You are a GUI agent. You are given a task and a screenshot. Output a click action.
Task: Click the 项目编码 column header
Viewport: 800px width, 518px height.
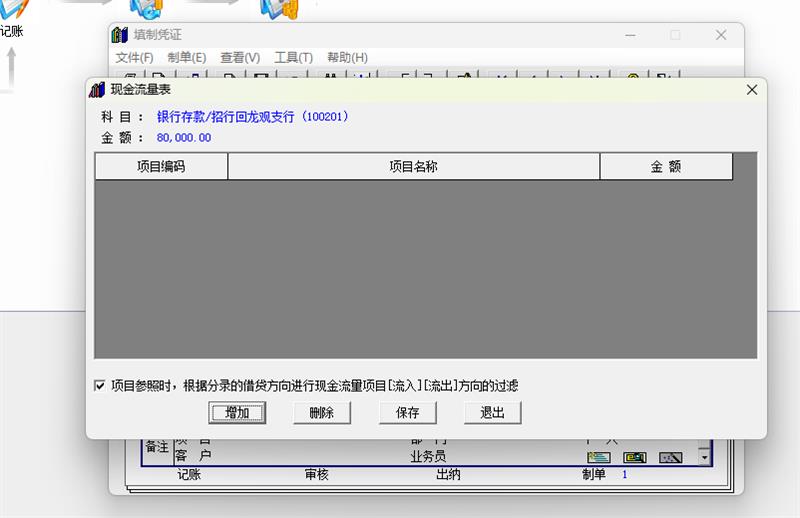161,167
